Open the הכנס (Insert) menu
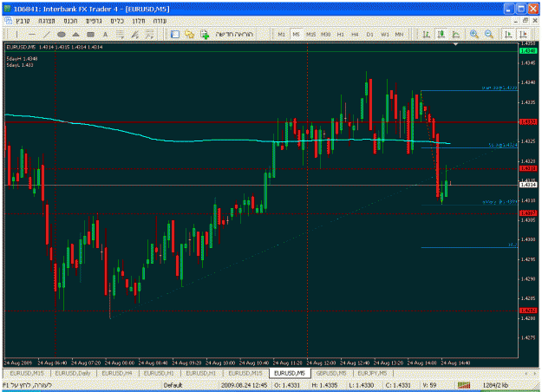542x392 pixels. click(x=70, y=21)
